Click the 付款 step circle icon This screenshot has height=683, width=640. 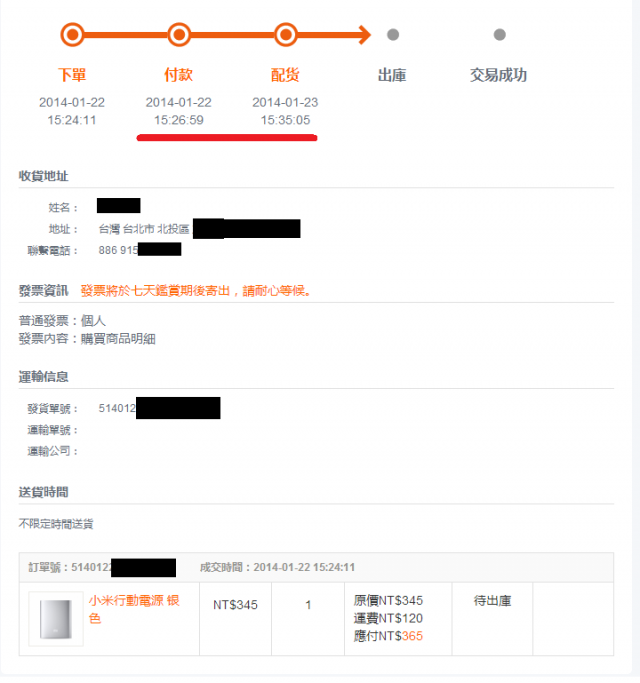click(x=179, y=34)
